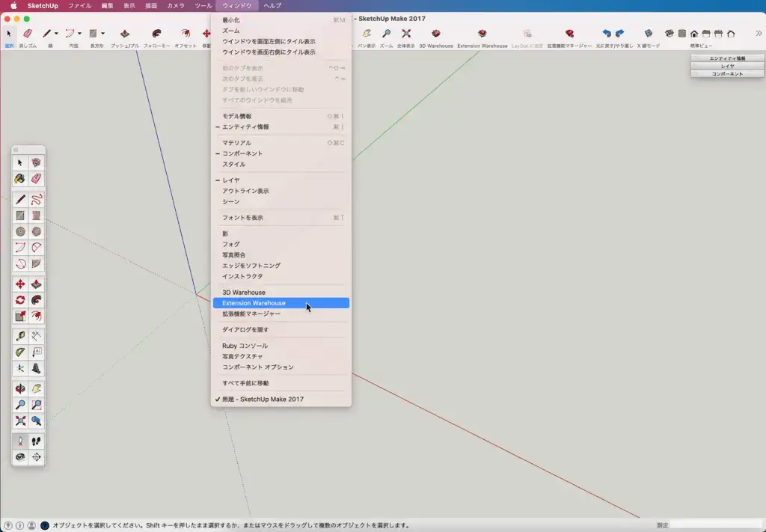This screenshot has height=532, width=766.
Task: Click geolocation status bar icon
Action: pyautogui.click(x=8, y=526)
